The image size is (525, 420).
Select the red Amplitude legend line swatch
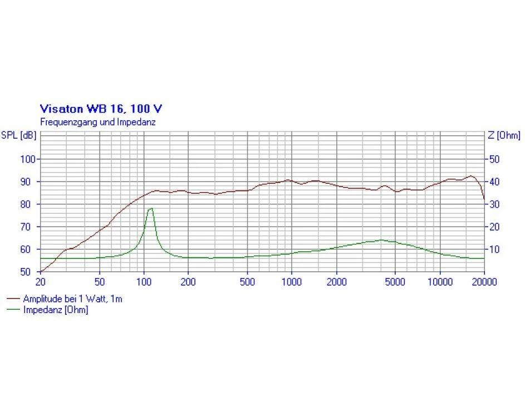click(x=14, y=299)
